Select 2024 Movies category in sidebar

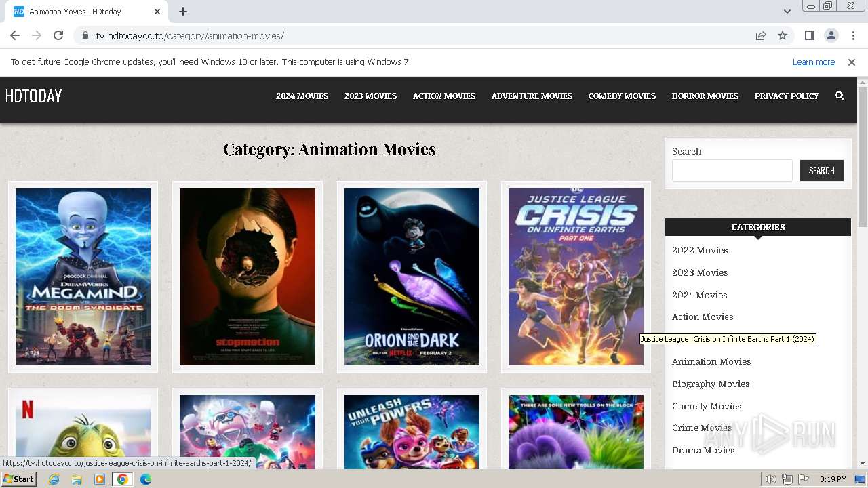click(699, 295)
